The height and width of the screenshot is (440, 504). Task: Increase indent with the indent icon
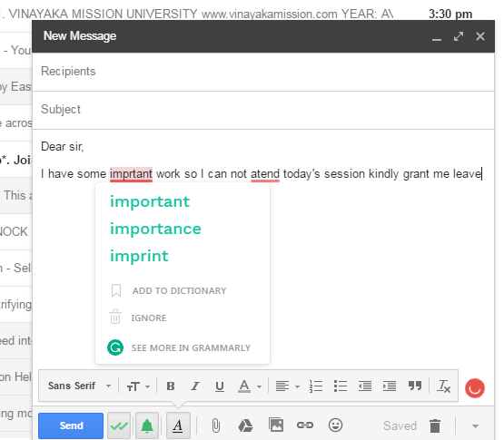tap(390, 386)
